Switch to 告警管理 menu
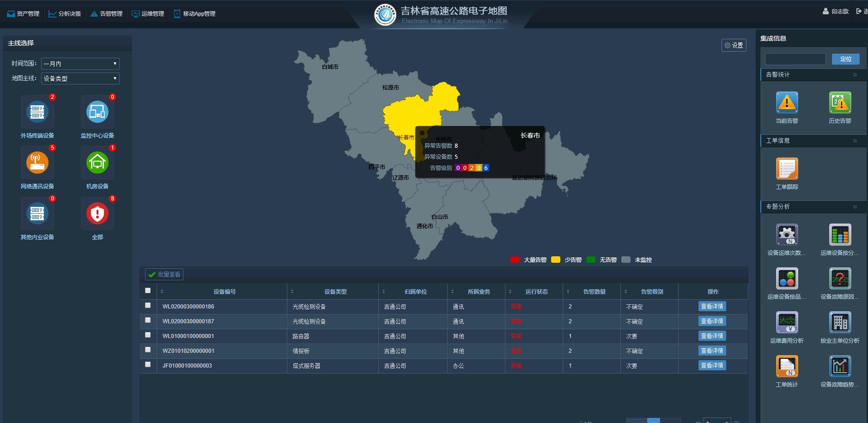The image size is (868, 423). click(106, 13)
